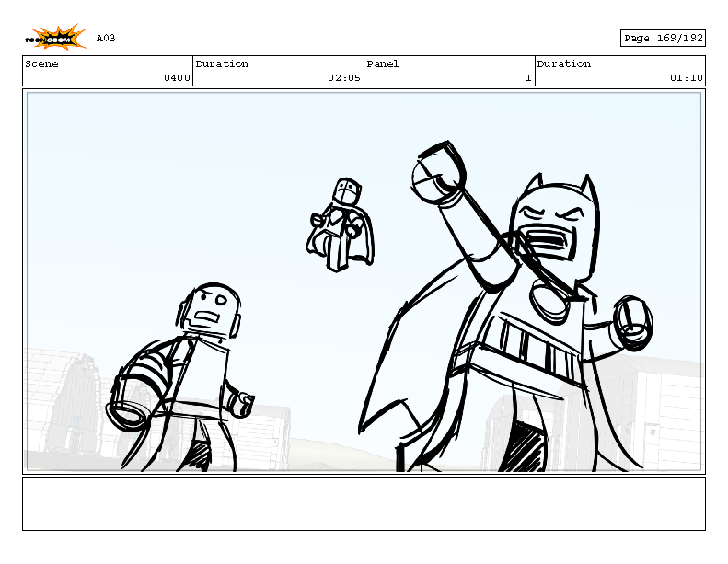Viewport: 728px width, 564px height.
Task: Click scene number 0400
Action: point(177,78)
